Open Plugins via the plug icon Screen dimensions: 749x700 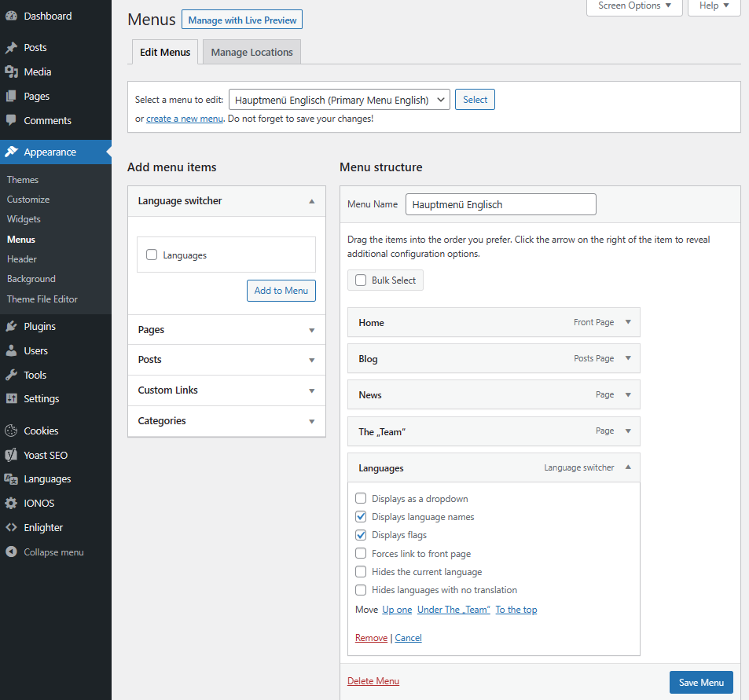11,327
